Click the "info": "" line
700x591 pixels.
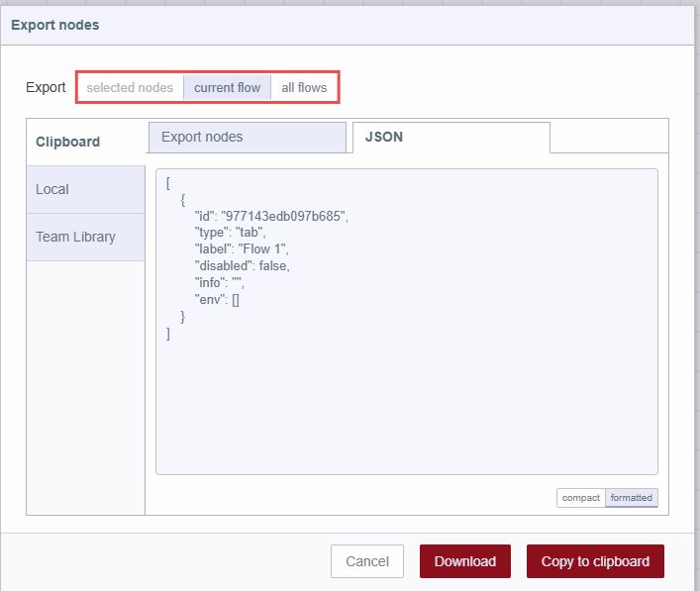pyautogui.click(x=219, y=282)
